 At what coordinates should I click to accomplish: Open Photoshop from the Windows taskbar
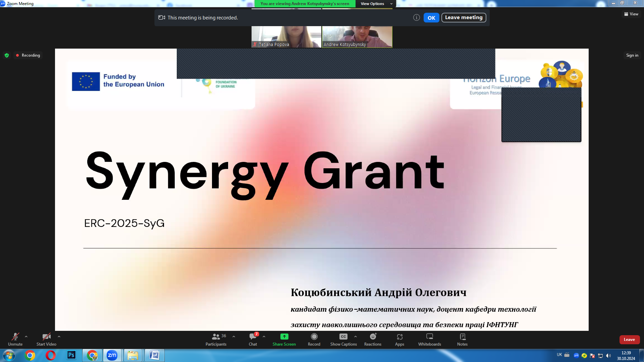(71, 355)
